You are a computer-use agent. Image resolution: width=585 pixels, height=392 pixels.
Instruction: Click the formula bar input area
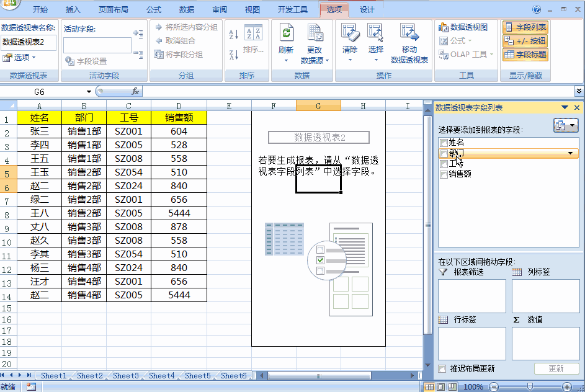click(x=358, y=91)
